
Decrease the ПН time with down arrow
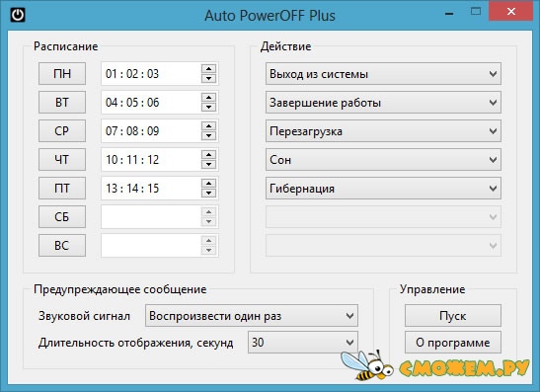(208, 79)
